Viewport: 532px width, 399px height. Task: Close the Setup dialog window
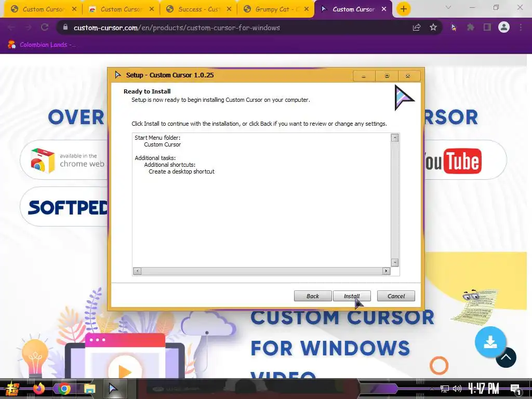[408, 76]
